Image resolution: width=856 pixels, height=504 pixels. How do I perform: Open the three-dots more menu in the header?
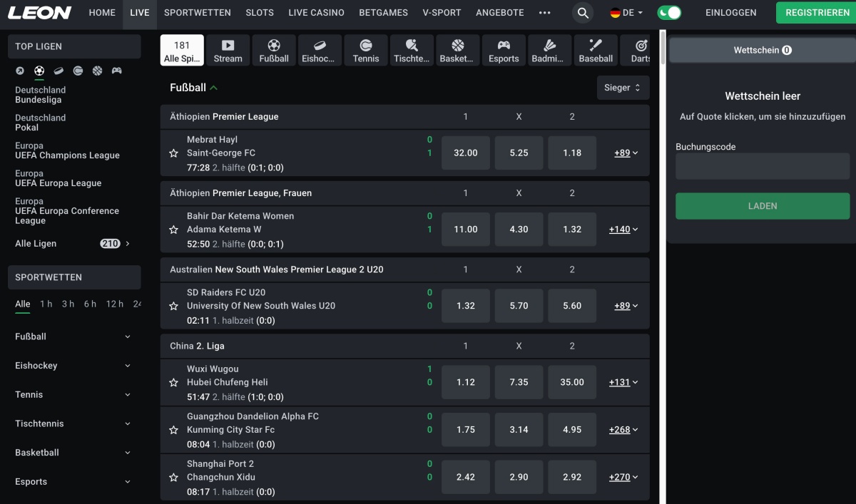pyautogui.click(x=545, y=13)
